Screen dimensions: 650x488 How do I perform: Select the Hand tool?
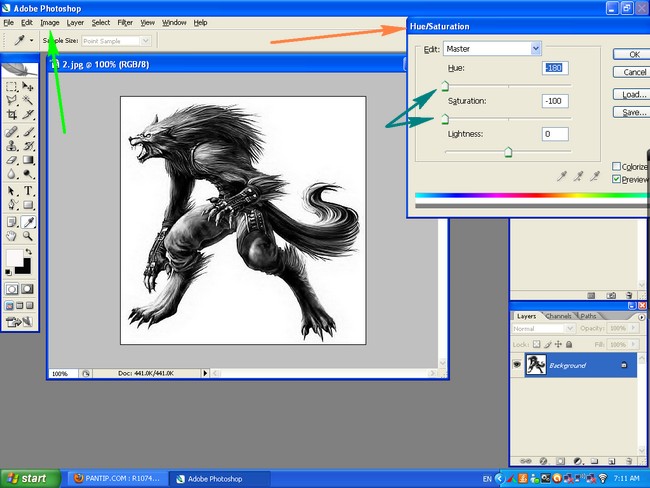point(11,236)
